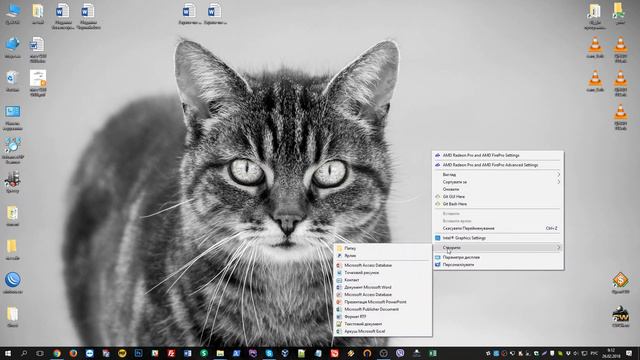640x360 pixels.
Task: Open VirtualBox cube icon on taskbar
Action: (x=285, y=353)
